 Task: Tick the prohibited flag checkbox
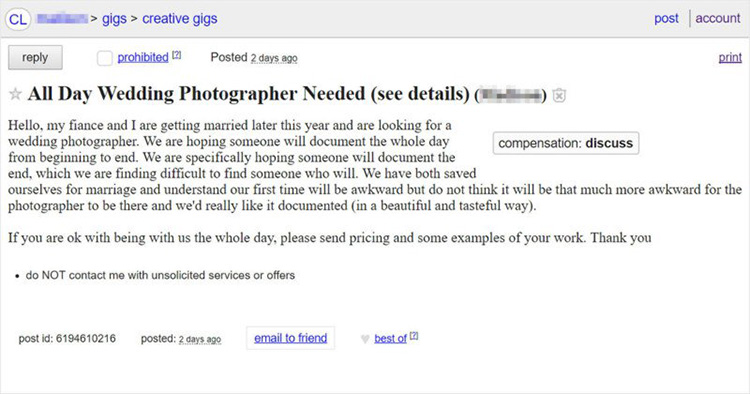pos(105,58)
